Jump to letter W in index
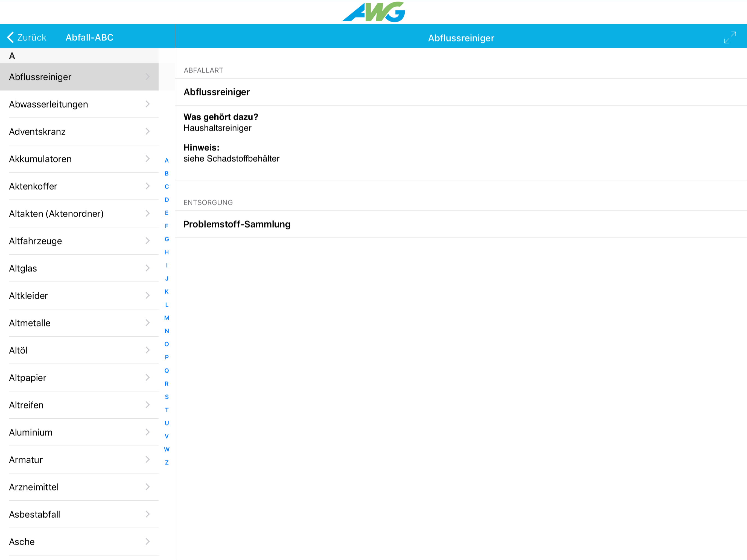The image size is (747, 560). point(167,450)
